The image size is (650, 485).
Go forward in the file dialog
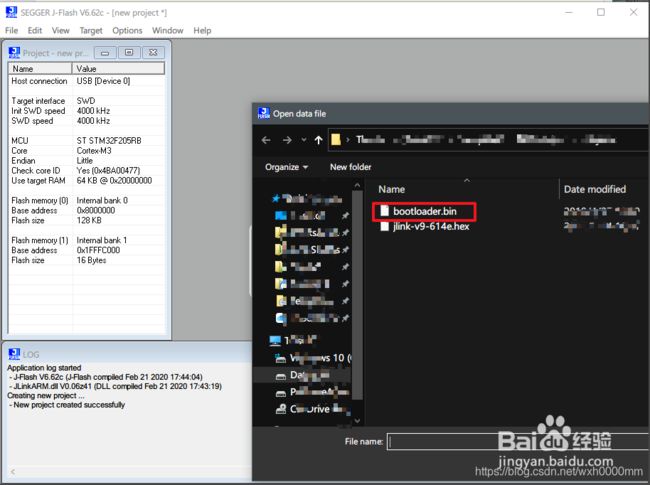tap(287, 140)
